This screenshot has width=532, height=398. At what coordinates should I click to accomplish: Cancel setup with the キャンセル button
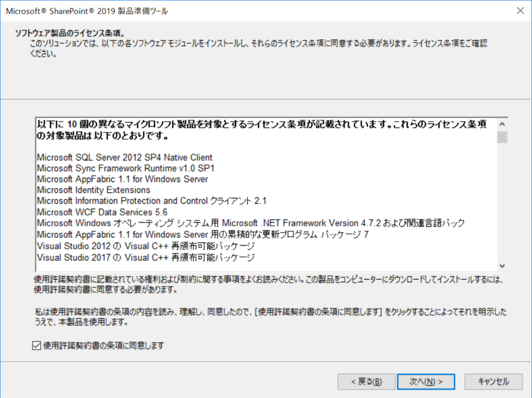point(494,382)
